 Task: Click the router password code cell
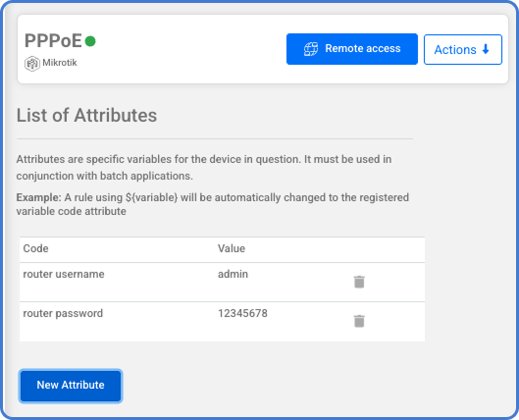point(63,313)
